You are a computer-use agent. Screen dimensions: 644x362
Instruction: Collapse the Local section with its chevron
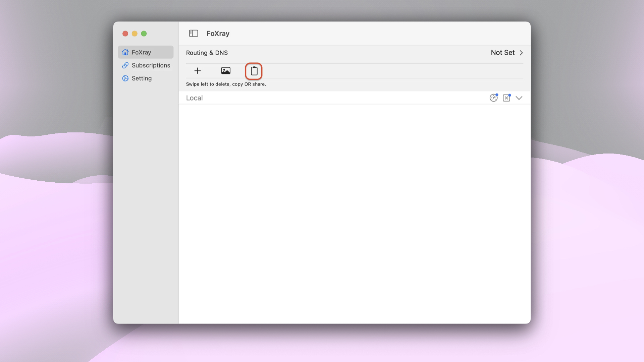coord(519,98)
